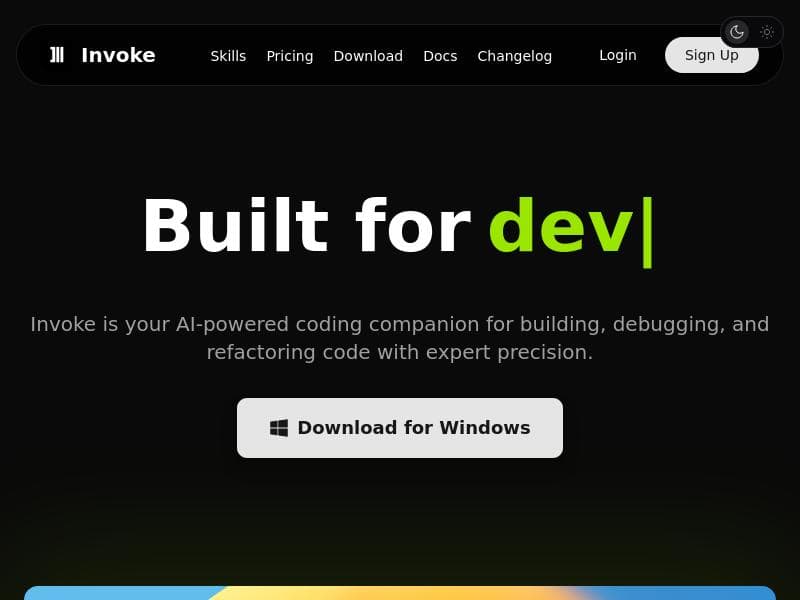Click the Windows logo in download button
Screen dimensions: 800x600
click(x=279, y=428)
